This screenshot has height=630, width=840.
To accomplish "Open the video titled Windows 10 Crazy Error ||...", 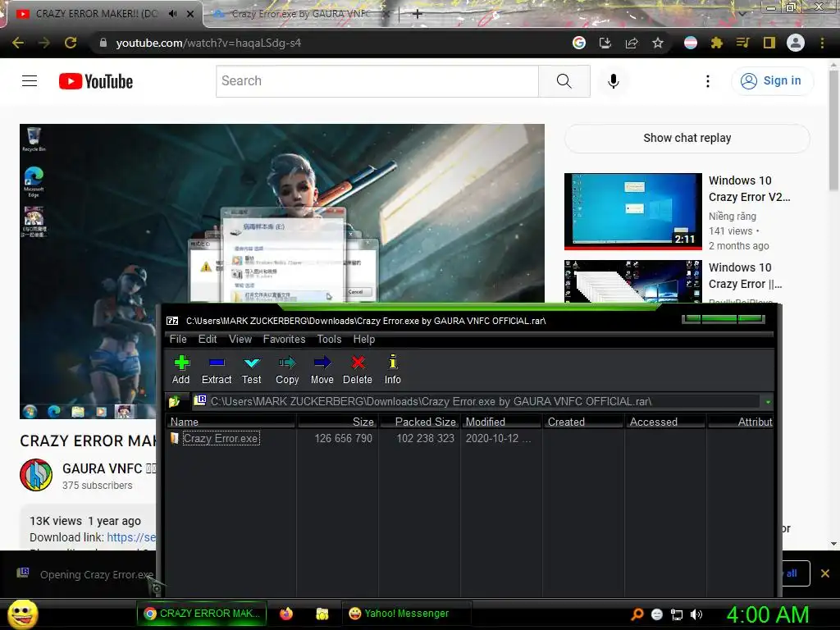I will pos(745,276).
